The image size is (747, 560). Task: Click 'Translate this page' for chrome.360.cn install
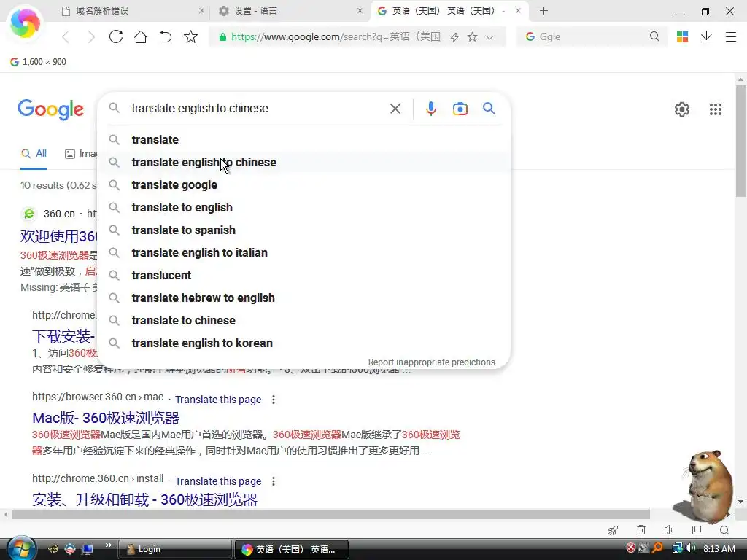(x=218, y=481)
